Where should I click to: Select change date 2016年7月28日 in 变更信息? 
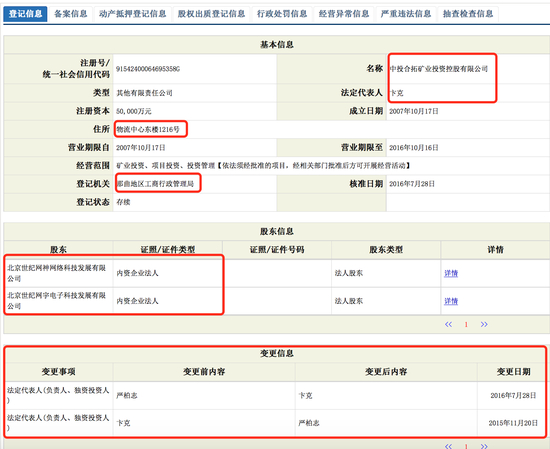513,396
